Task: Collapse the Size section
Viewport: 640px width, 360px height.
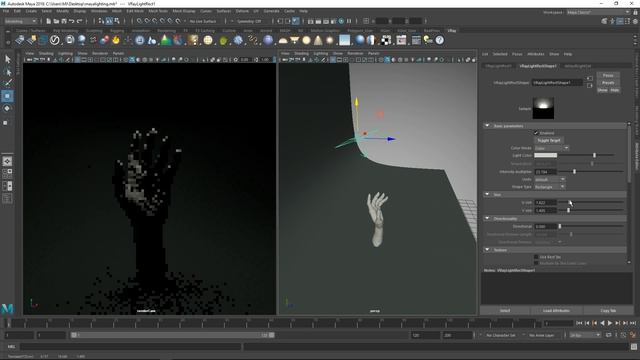Action: (x=487, y=194)
